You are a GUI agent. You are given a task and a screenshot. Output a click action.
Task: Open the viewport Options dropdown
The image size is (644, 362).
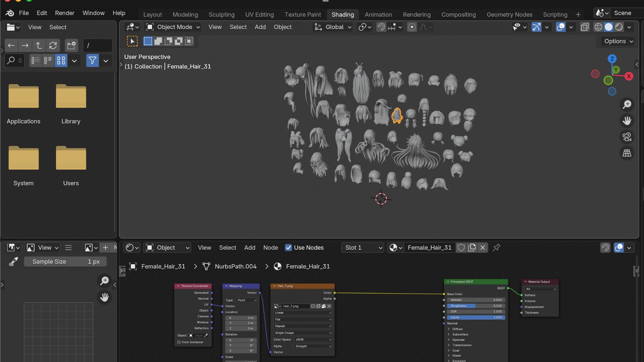[x=618, y=41]
